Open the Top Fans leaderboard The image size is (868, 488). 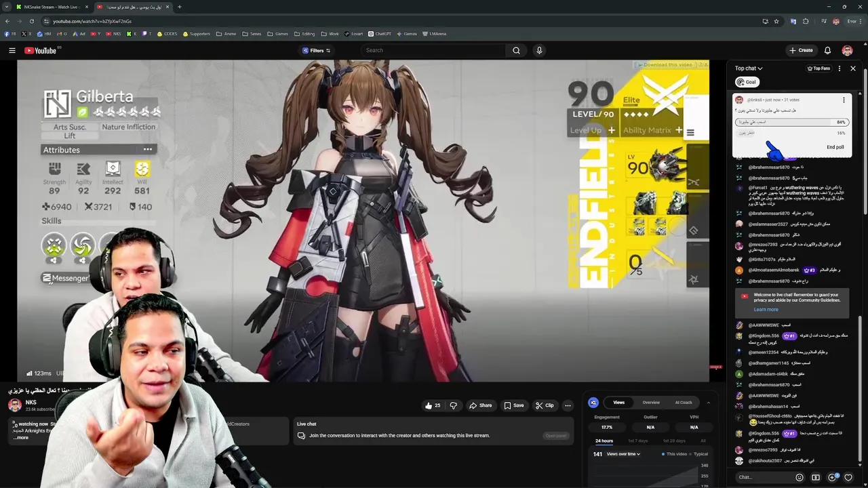[818, 68]
